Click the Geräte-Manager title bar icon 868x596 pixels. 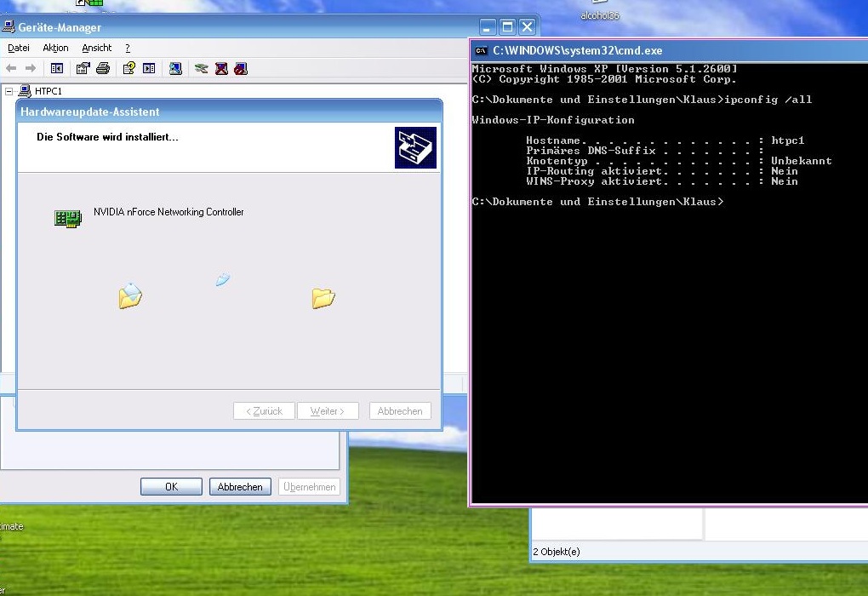point(9,26)
